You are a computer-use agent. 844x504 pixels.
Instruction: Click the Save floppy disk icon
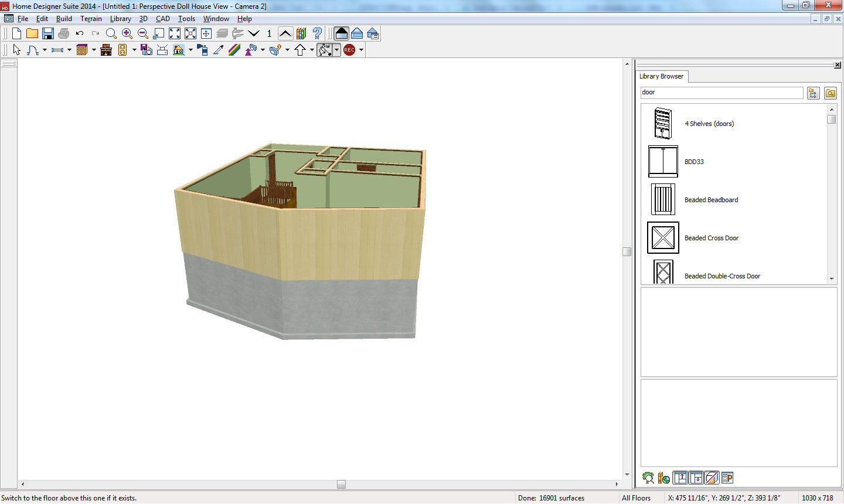coord(48,34)
